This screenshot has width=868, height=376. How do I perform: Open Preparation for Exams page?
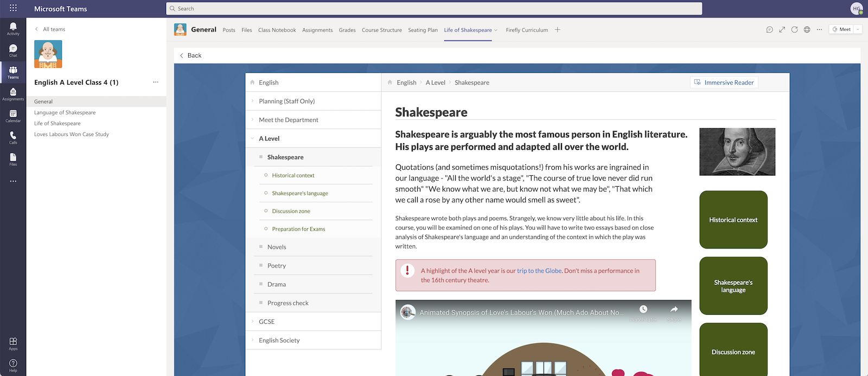coord(298,229)
